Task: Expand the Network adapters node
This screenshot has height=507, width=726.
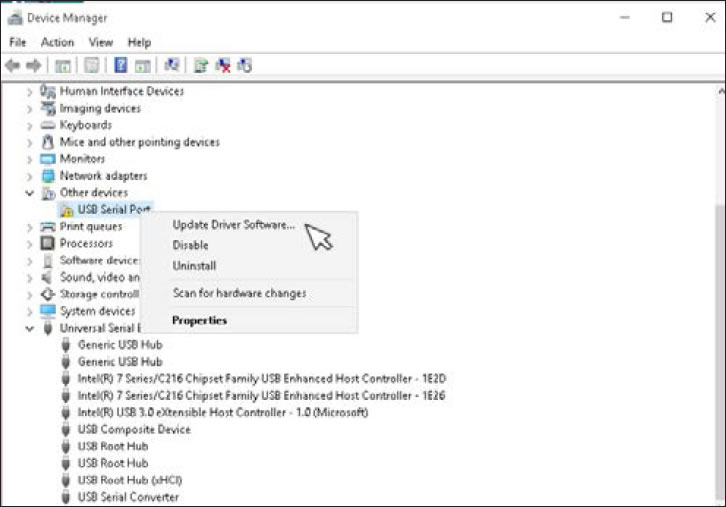Action: pyautogui.click(x=29, y=176)
